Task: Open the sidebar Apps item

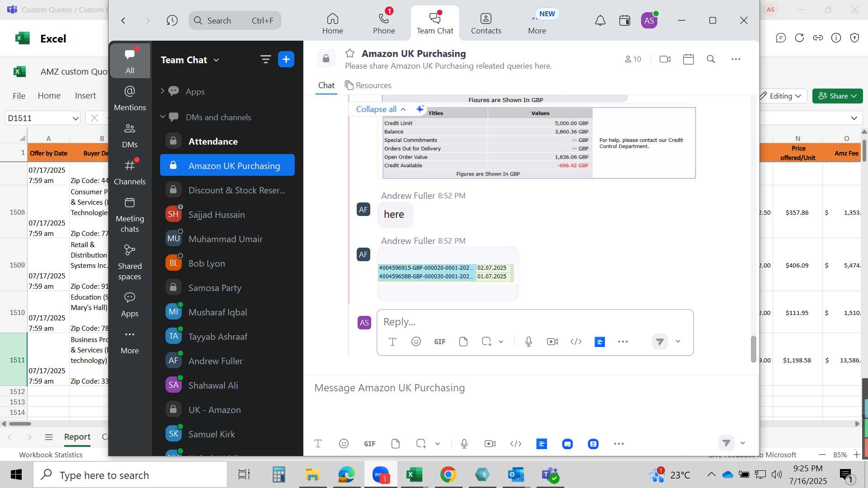Action: [130, 305]
